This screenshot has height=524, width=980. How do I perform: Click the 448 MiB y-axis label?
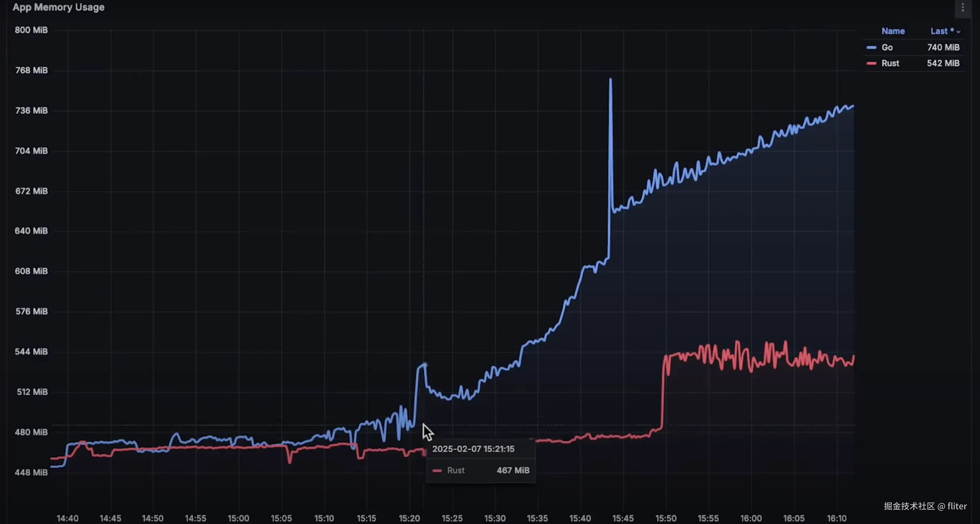click(31, 472)
